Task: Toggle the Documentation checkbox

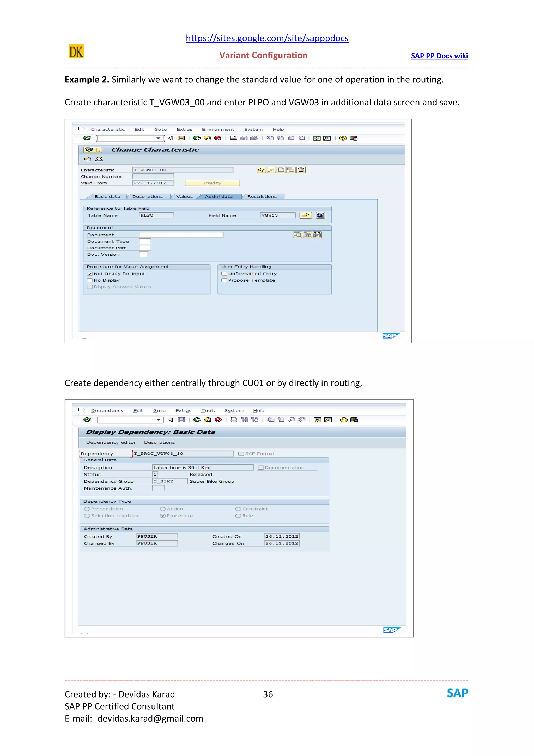Action: 261,467
